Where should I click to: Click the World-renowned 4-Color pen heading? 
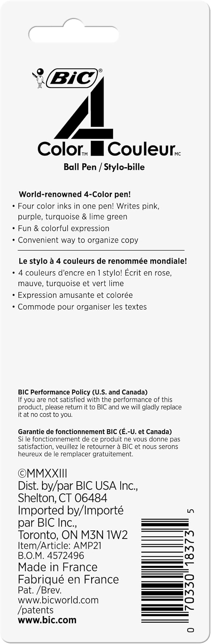[x=75, y=195]
